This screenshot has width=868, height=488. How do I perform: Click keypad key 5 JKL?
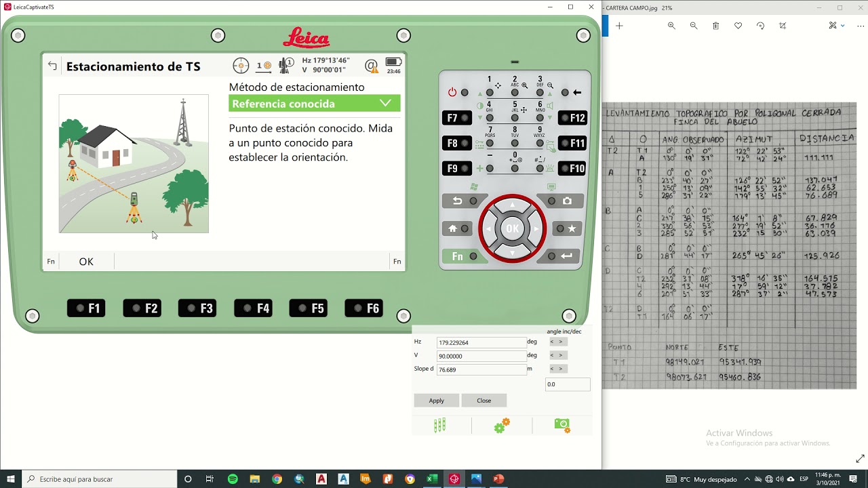[x=515, y=118]
